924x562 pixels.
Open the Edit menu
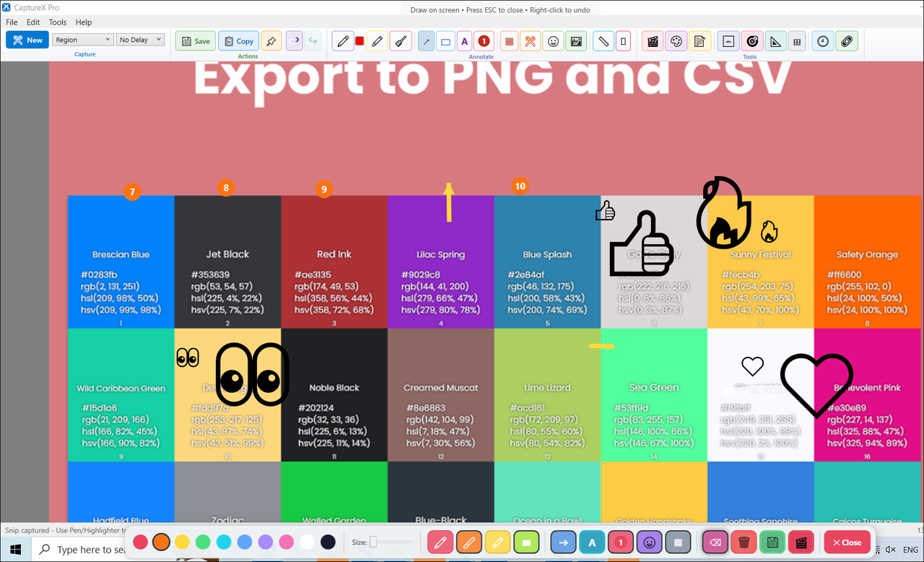point(33,22)
